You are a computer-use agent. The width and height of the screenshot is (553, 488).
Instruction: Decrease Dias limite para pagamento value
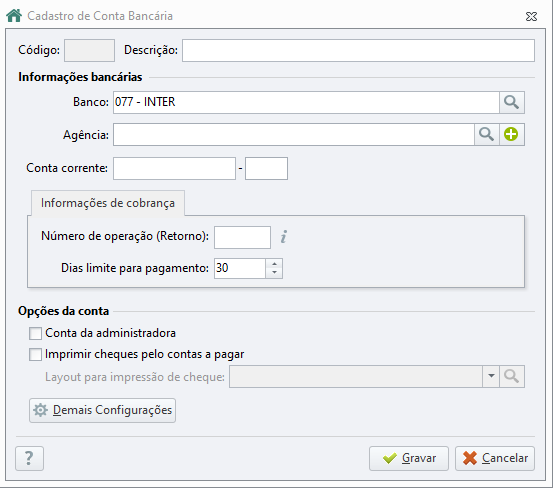click(x=274, y=273)
